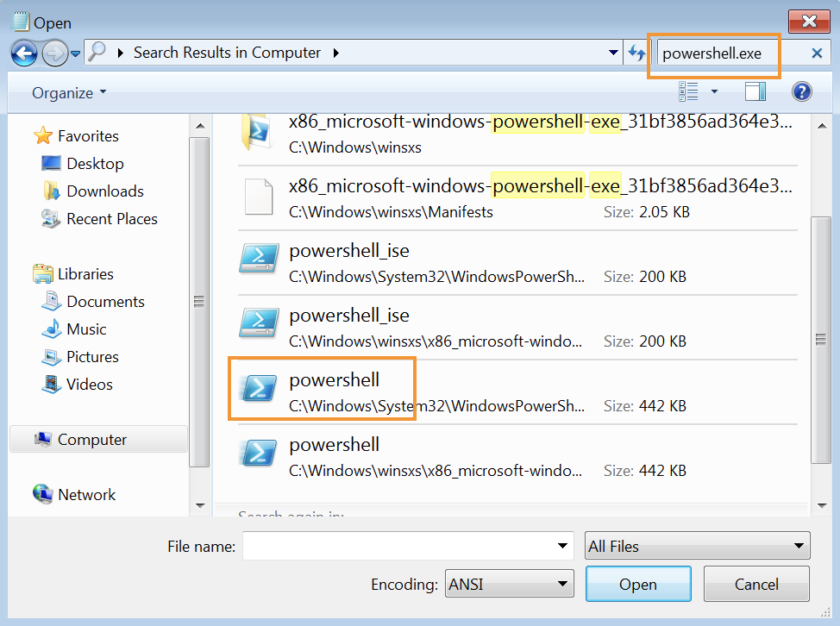Click the Change your view icon
Image resolution: width=840 pixels, height=626 pixels.
pyautogui.click(x=689, y=91)
